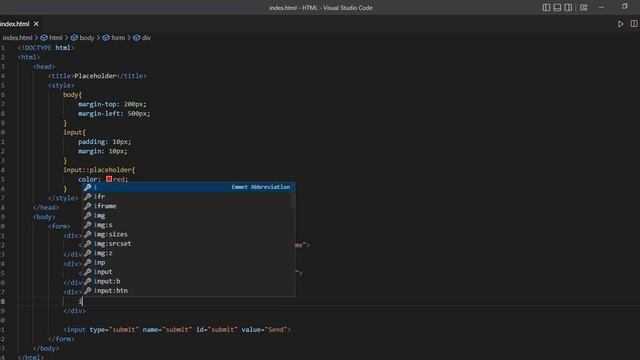640x360 pixels.
Task: Pick the 'img:sizes' suggestion
Action: pos(189,234)
